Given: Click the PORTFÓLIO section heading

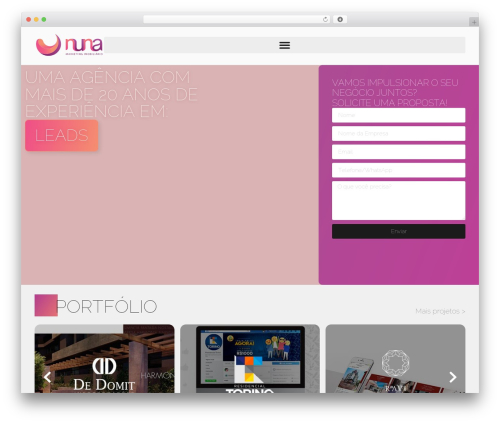Looking at the screenshot, I should 107,306.
